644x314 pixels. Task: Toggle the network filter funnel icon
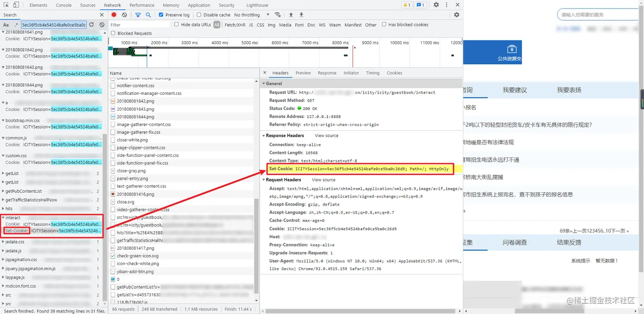click(x=138, y=15)
